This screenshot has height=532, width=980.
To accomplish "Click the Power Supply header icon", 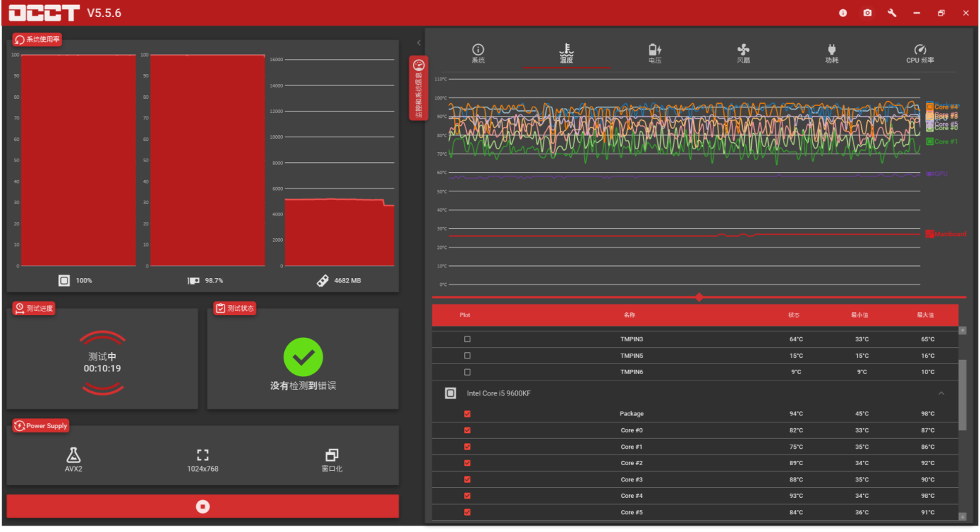I will [19, 425].
